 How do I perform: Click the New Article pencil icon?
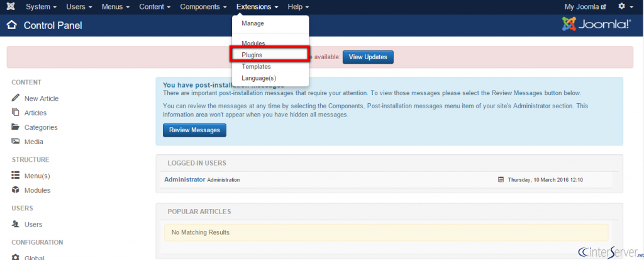[x=16, y=98]
